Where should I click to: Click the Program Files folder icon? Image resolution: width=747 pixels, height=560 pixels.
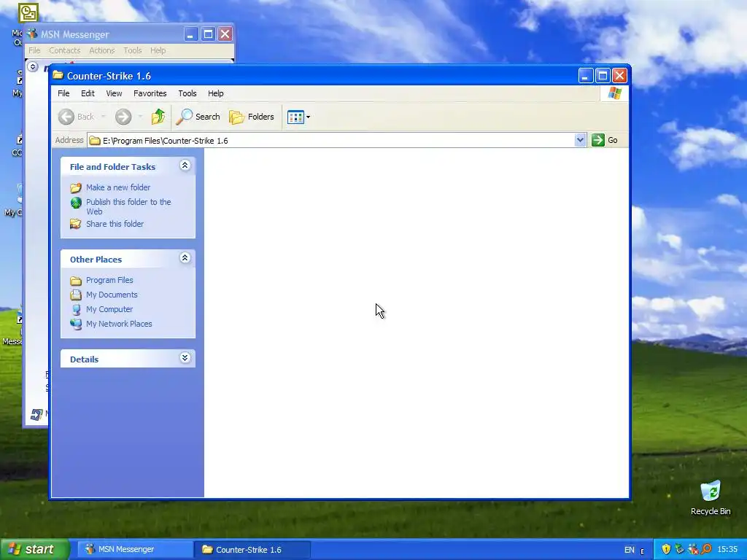[x=76, y=281]
